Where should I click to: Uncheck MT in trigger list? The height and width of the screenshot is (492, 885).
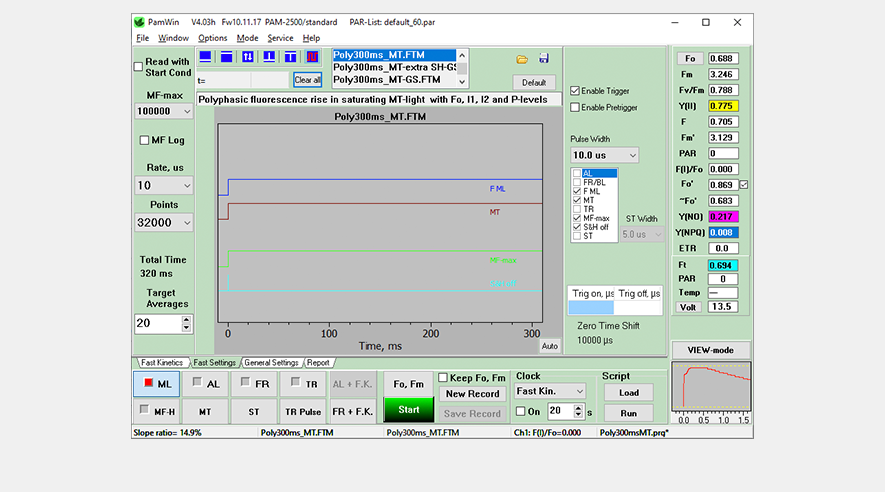pyautogui.click(x=577, y=200)
